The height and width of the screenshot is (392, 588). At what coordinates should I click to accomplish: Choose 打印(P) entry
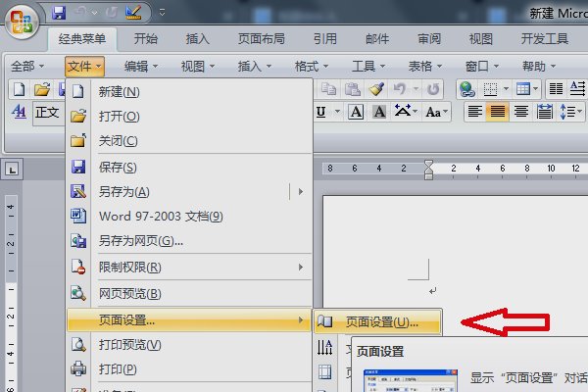click(x=189, y=369)
